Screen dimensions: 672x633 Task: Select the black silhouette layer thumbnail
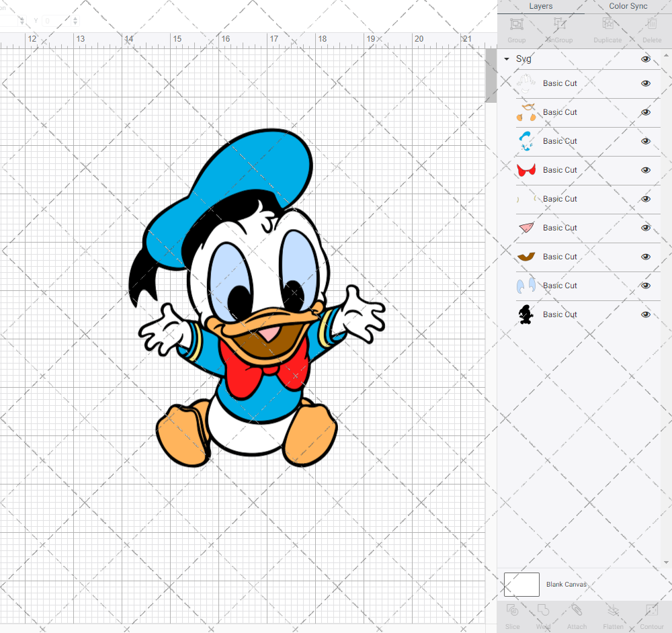(x=526, y=314)
